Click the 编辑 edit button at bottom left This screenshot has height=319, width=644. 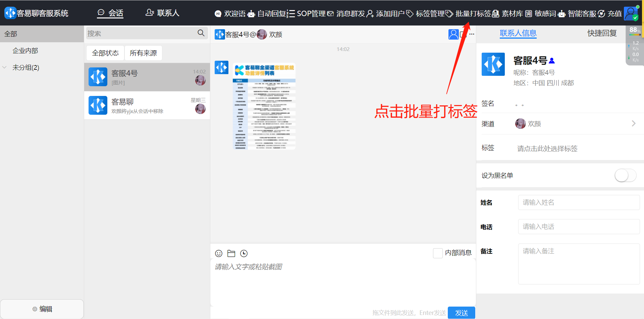click(x=42, y=309)
